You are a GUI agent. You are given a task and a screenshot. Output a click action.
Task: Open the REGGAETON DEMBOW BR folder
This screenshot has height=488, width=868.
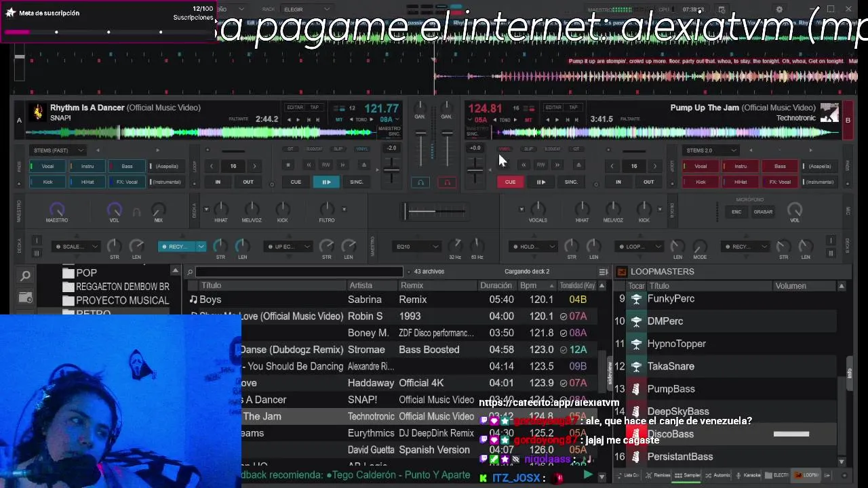coord(116,287)
